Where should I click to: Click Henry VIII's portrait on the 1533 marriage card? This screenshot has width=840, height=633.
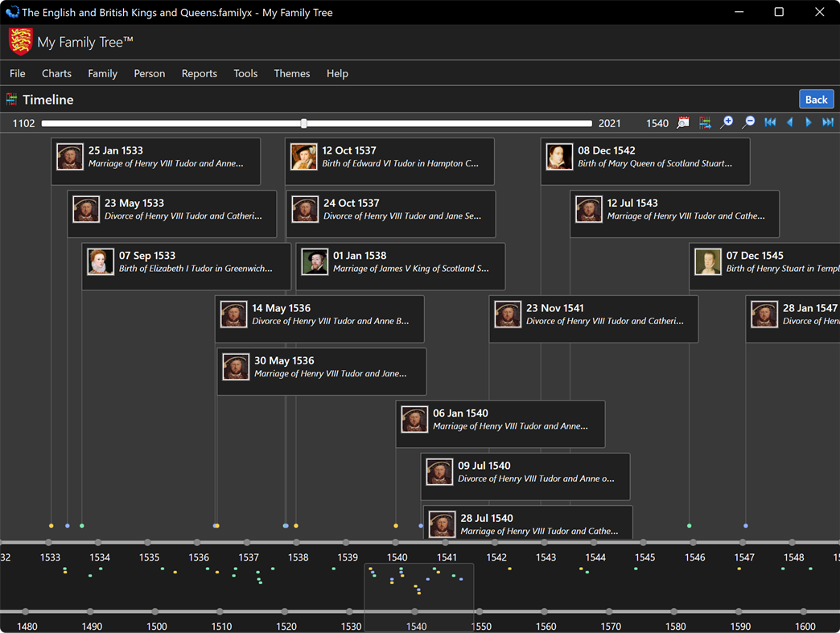(70, 157)
